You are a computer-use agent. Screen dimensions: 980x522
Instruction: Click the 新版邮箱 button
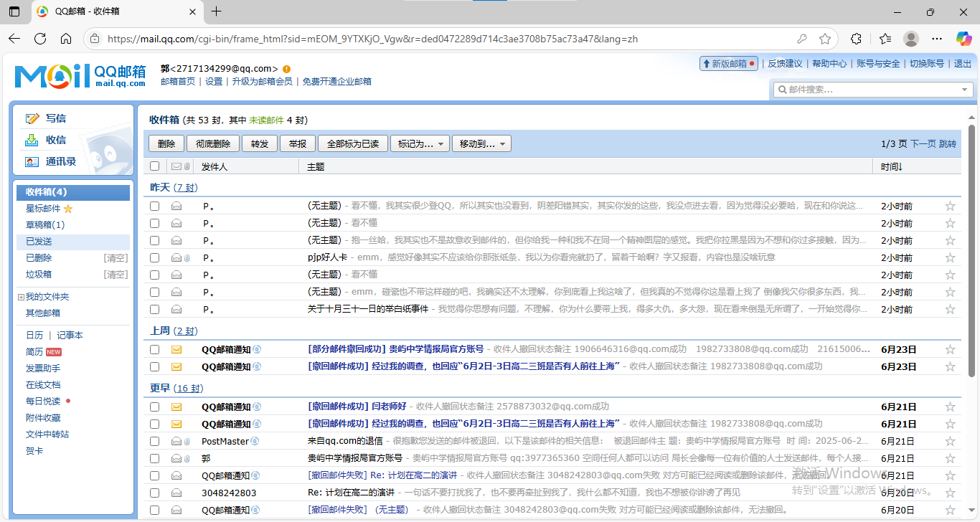click(728, 64)
